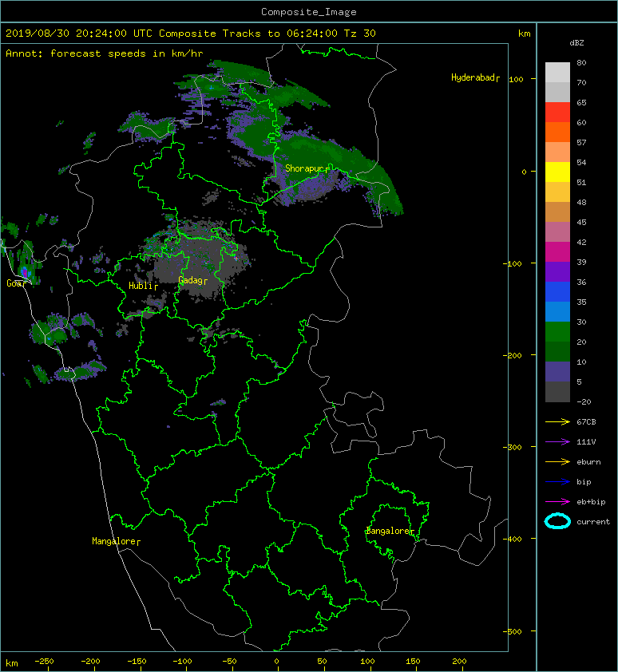Viewport: 618px width, 672px height.
Task: Pick the blue swatch between 35 and 36 dBZ
Action: coord(557,292)
